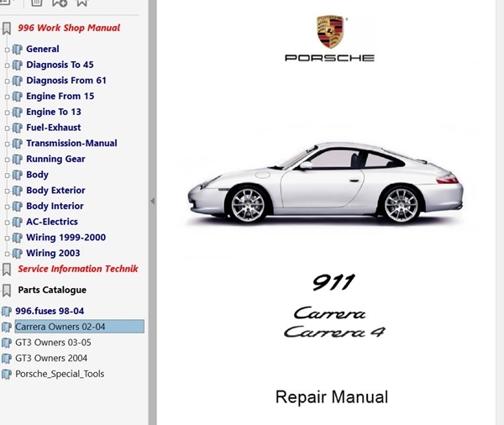
Task: Click the Carrera Owners 02-04 book icon
Action: 7,328
